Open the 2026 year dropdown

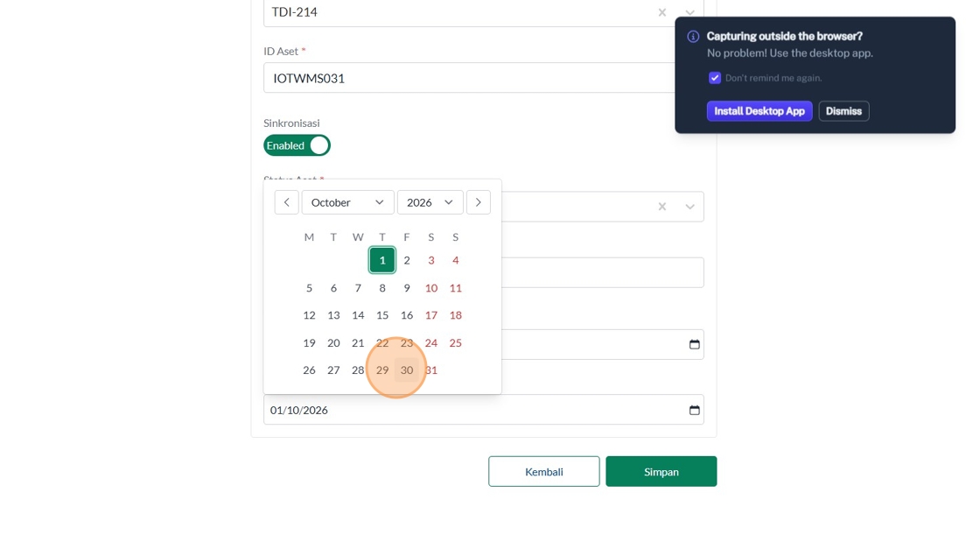pyautogui.click(x=430, y=202)
